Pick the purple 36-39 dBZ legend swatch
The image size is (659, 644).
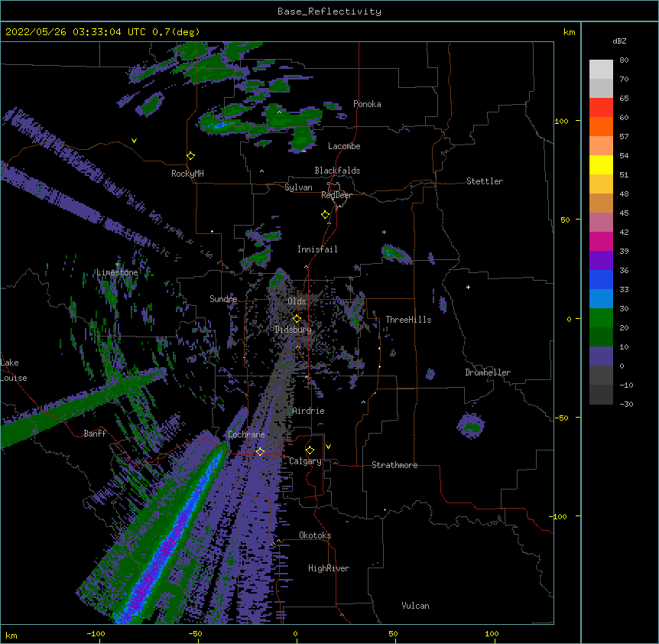coord(601,261)
